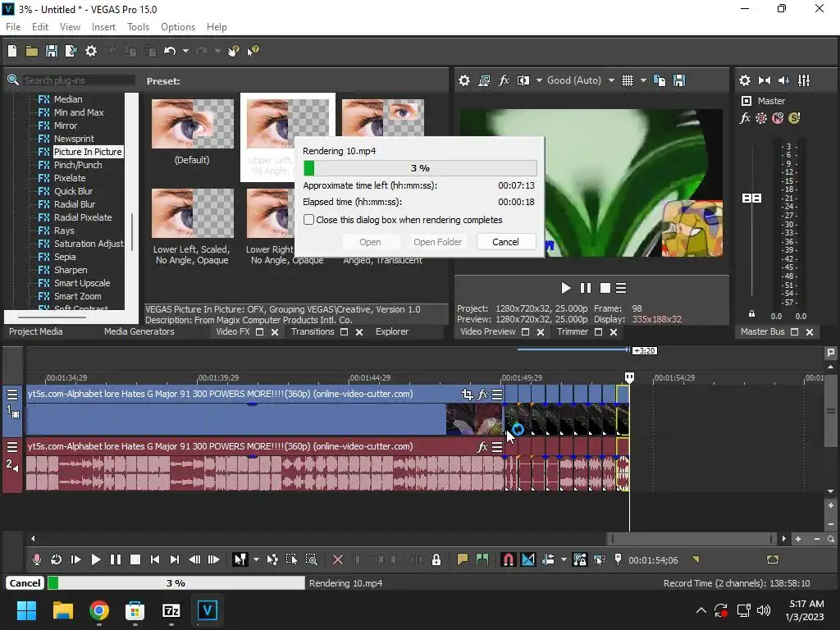Toggle Master solo icon
The image size is (840, 630).
(794, 118)
